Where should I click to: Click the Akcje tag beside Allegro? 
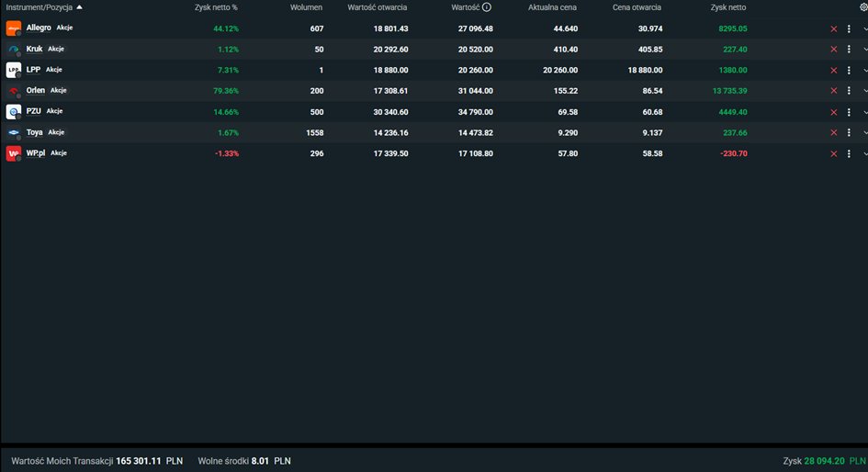point(65,28)
